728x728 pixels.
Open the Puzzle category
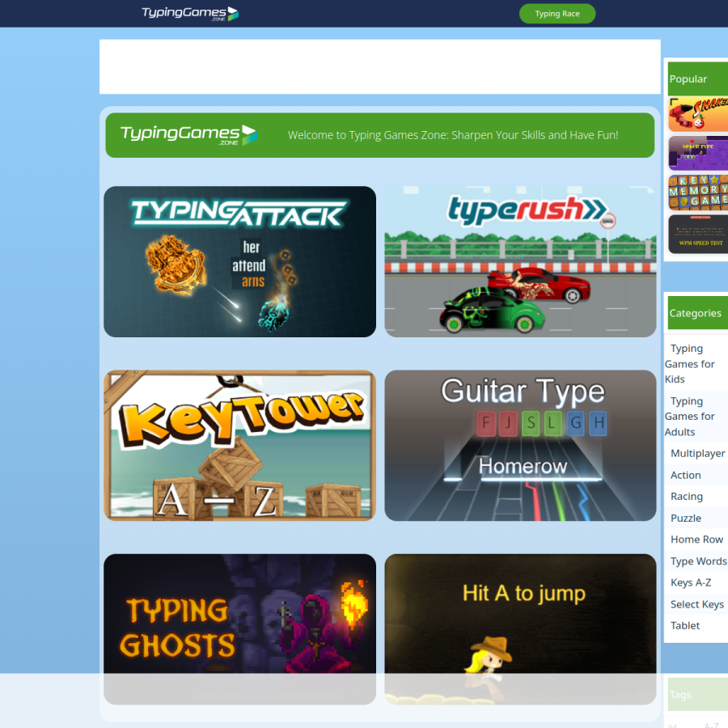coord(685,518)
